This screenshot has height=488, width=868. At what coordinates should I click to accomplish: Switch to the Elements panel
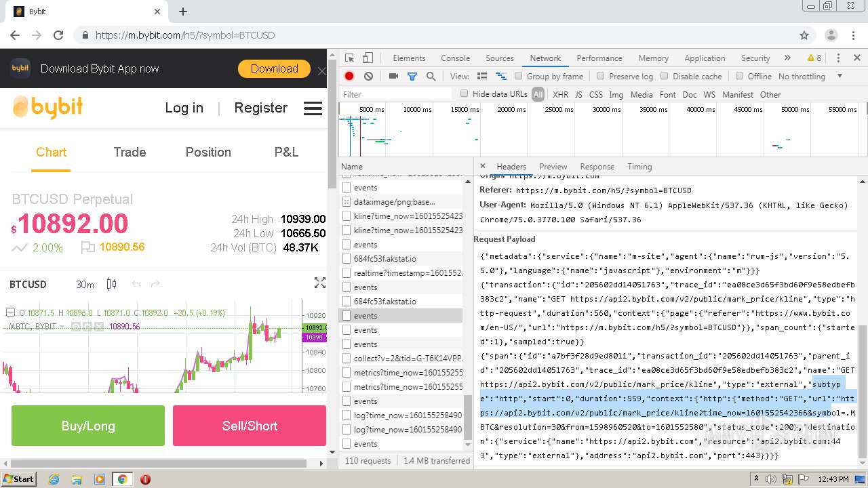coord(409,58)
